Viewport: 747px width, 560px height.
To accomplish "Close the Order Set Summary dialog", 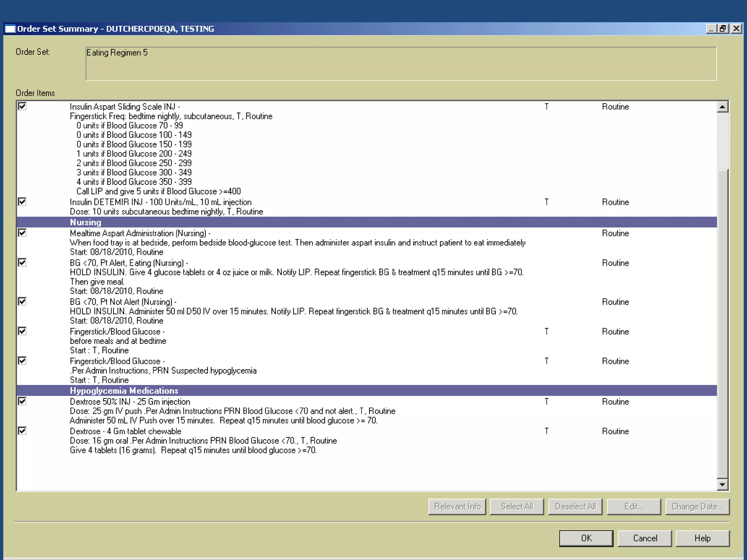I will pos(736,29).
